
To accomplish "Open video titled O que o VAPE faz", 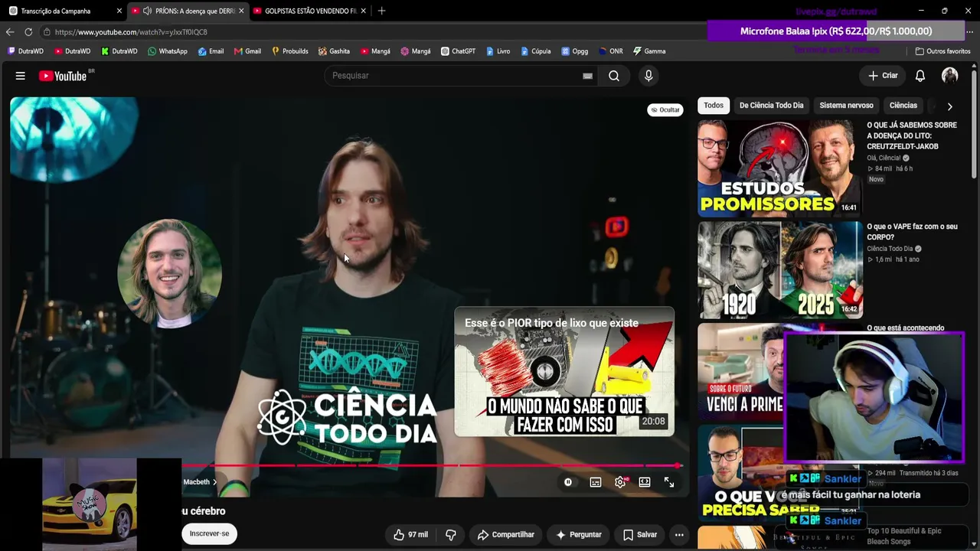I will [912, 232].
